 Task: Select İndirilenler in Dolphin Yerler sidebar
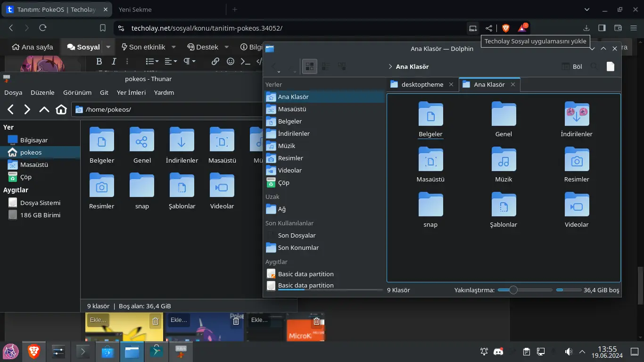(x=325, y=133)
